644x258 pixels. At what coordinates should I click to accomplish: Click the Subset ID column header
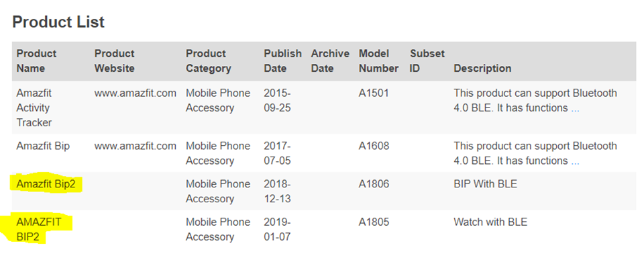[x=427, y=61]
